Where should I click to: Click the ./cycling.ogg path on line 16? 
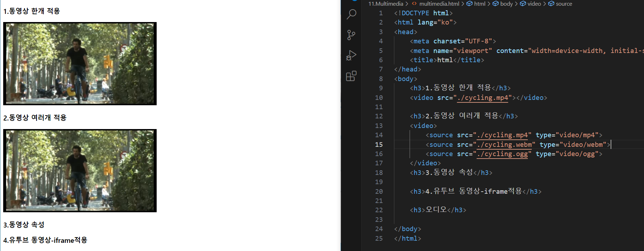[x=502, y=154]
